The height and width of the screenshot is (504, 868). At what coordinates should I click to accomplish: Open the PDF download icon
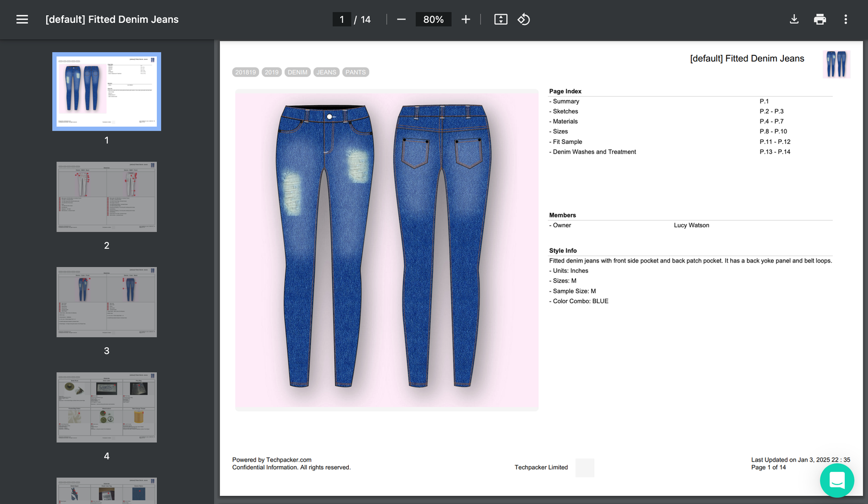(794, 19)
